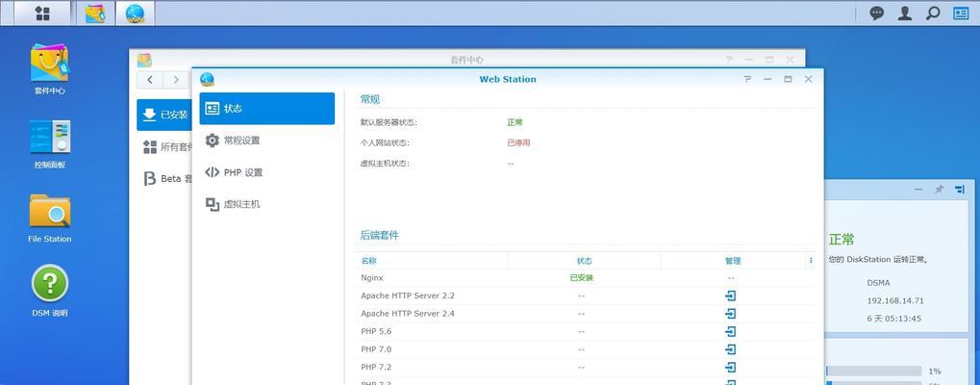Click the manage icon for PHP 7.0

pos(731,348)
